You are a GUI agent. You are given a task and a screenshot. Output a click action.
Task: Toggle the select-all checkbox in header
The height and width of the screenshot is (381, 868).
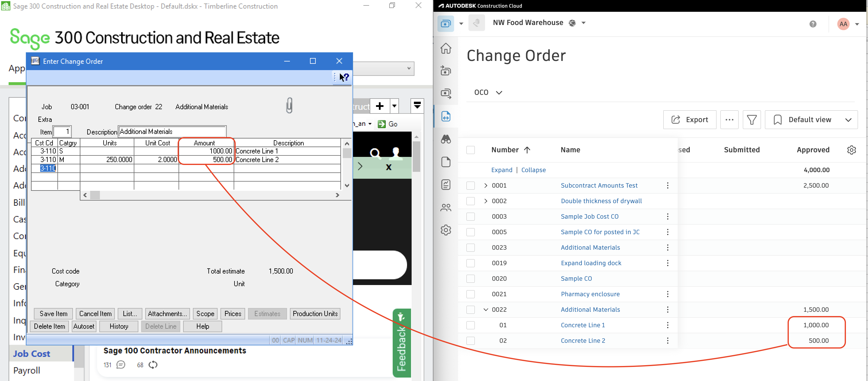470,150
